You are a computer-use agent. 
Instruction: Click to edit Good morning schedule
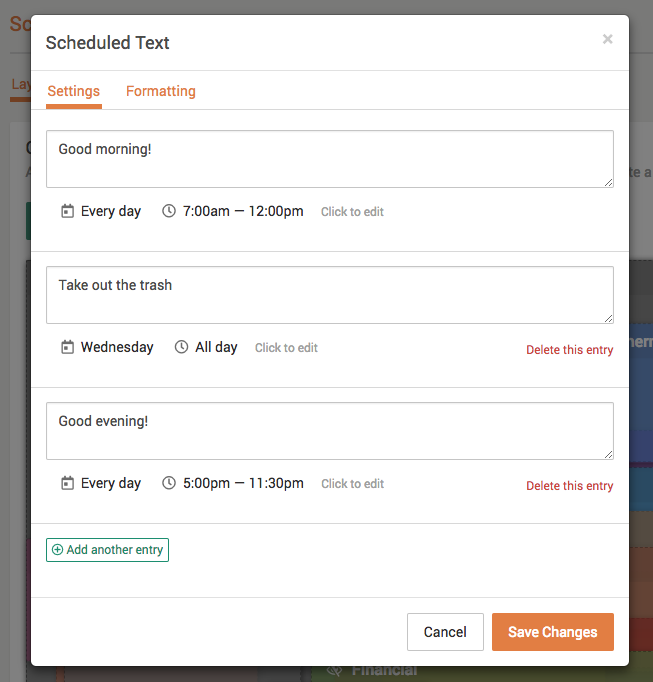(352, 212)
